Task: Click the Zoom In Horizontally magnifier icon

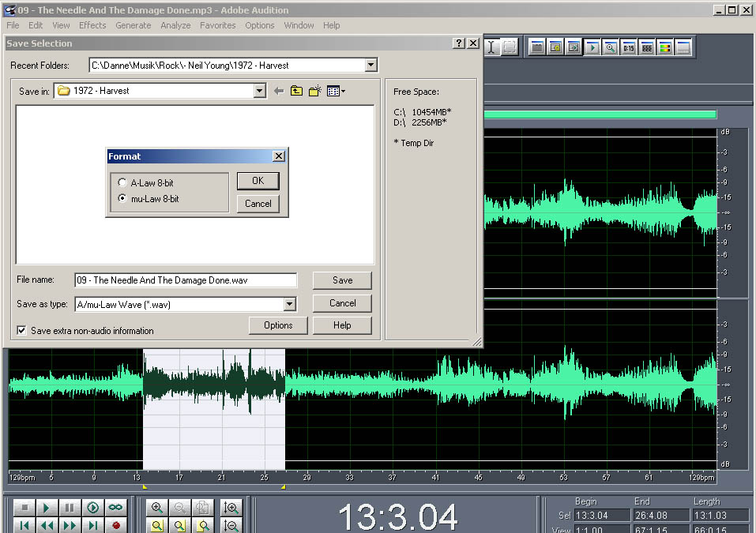Action: [x=156, y=508]
